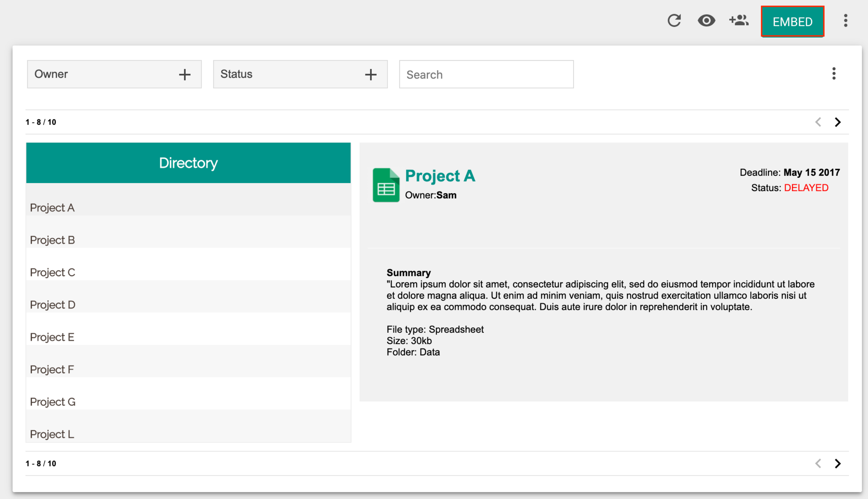Open the add collaborators icon
Screen dimensions: 868x499
pos(739,20)
